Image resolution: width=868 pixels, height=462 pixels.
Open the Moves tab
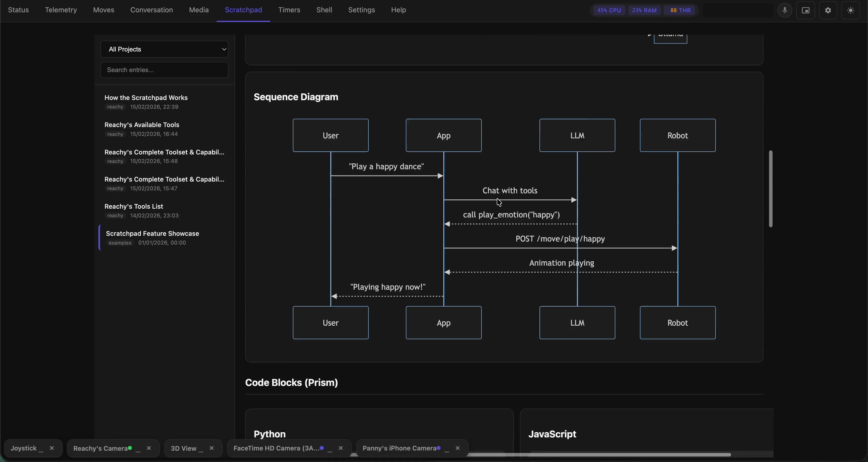point(104,10)
